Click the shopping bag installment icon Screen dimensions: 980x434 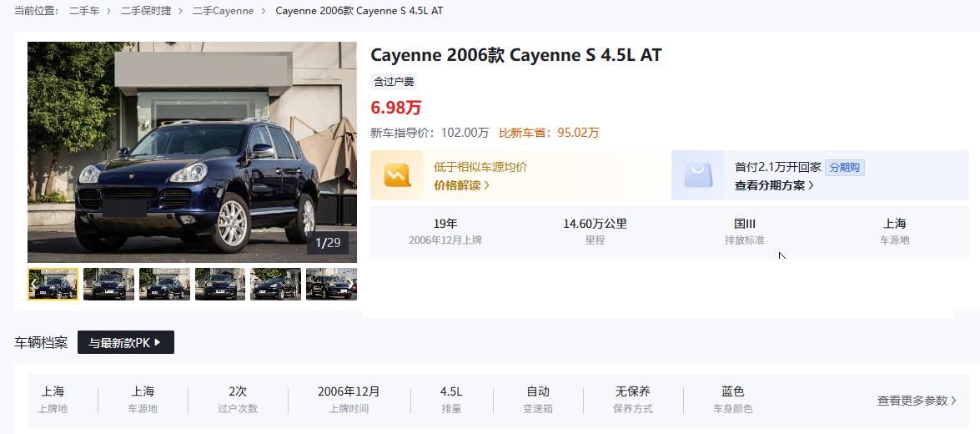coord(698,175)
